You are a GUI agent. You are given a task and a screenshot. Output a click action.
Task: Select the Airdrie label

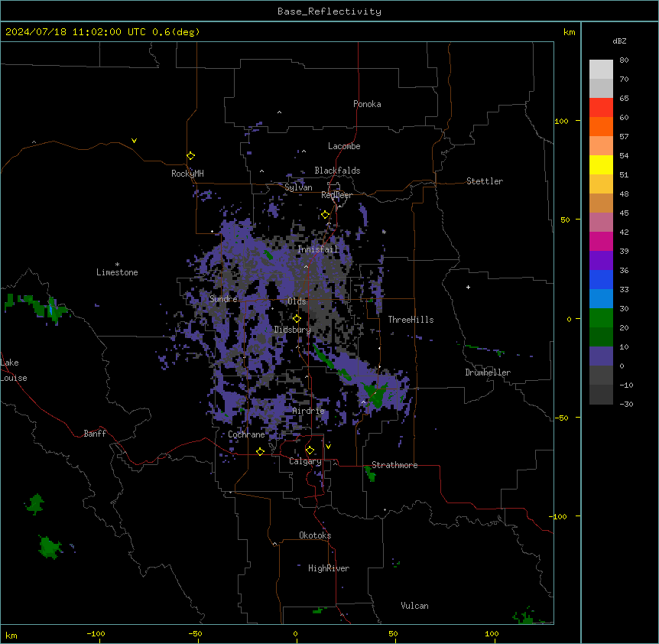[309, 411]
